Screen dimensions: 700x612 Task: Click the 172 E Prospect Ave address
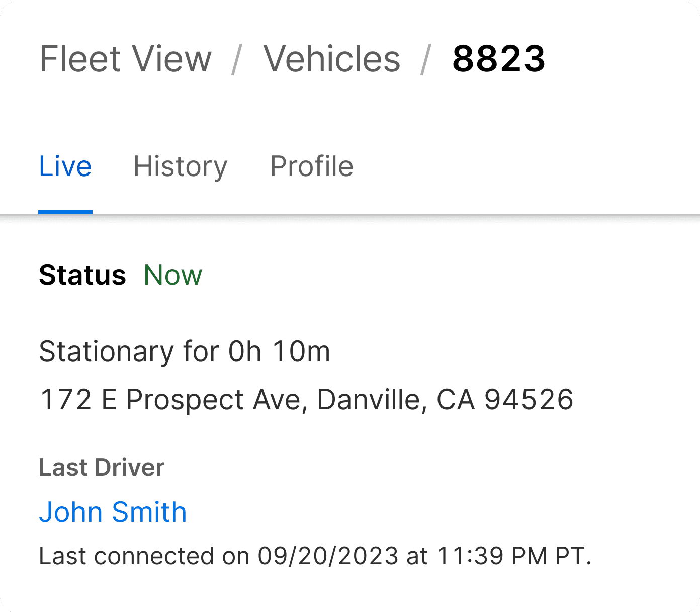pyautogui.click(x=306, y=400)
